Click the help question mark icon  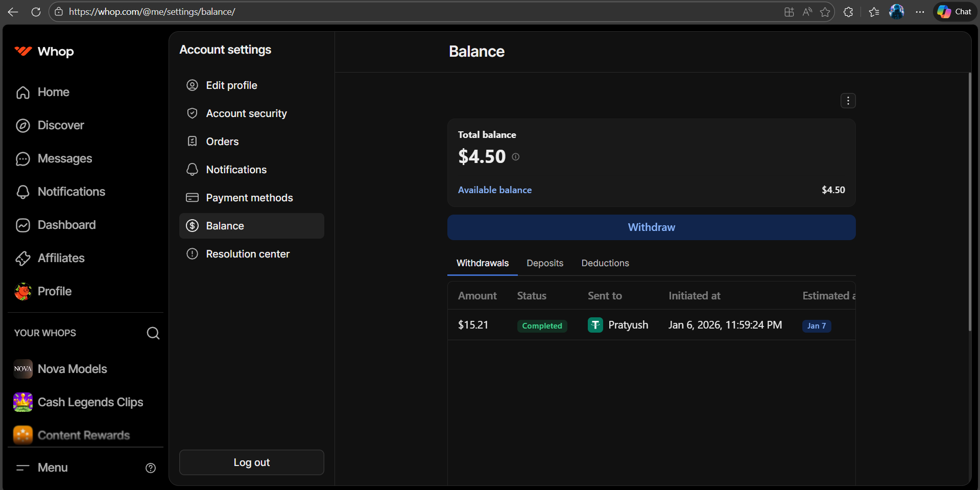(x=151, y=468)
